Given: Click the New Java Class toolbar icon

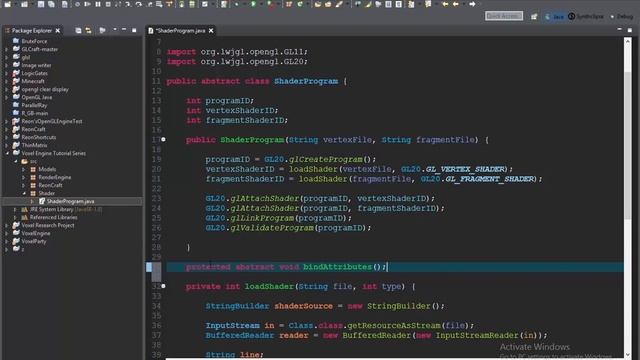Looking at the screenshot, I should coord(300,4).
